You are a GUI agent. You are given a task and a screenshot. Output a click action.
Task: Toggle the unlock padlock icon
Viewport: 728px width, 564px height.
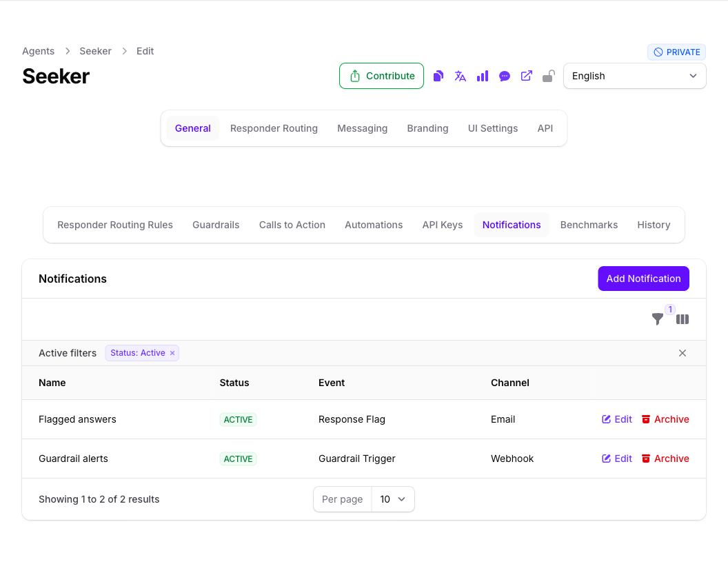(548, 76)
